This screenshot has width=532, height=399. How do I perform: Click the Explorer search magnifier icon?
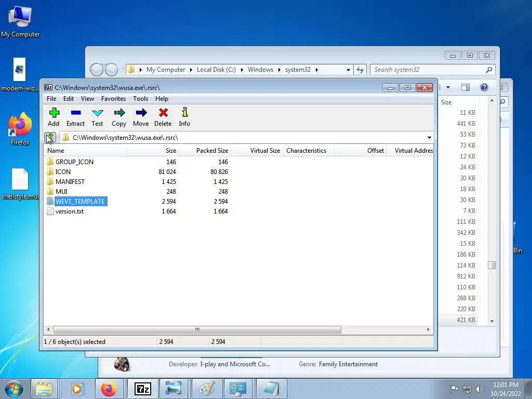(x=489, y=70)
